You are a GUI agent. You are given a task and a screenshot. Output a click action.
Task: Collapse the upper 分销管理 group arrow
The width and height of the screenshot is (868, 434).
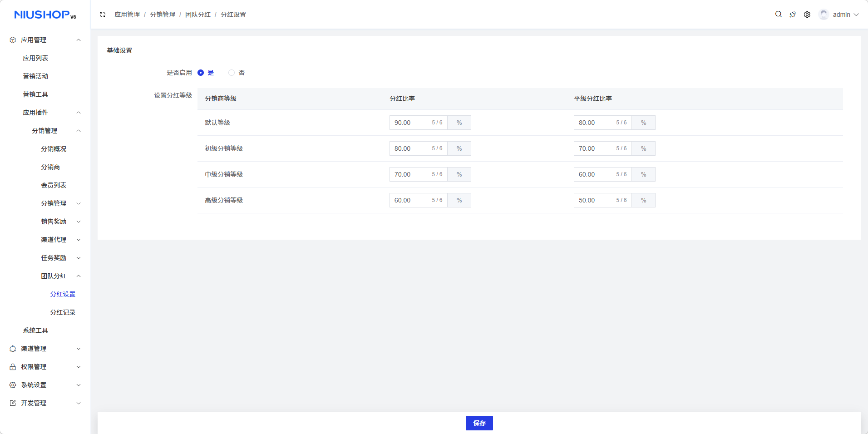click(x=79, y=131)
